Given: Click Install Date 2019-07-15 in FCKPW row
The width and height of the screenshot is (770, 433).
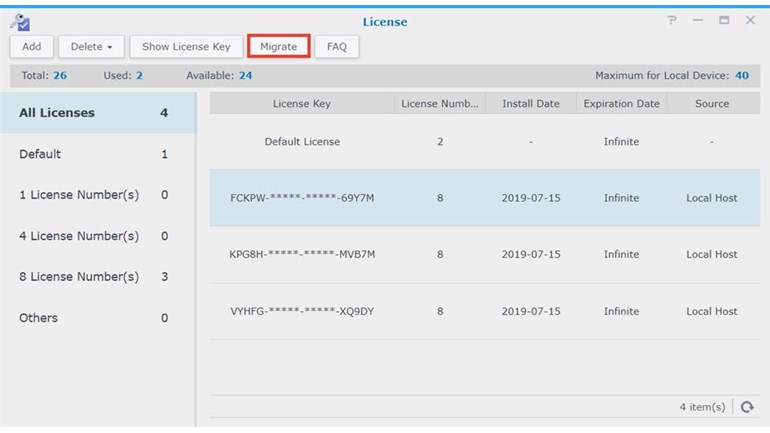Looking at the screenshot, I should pos(531,198).
